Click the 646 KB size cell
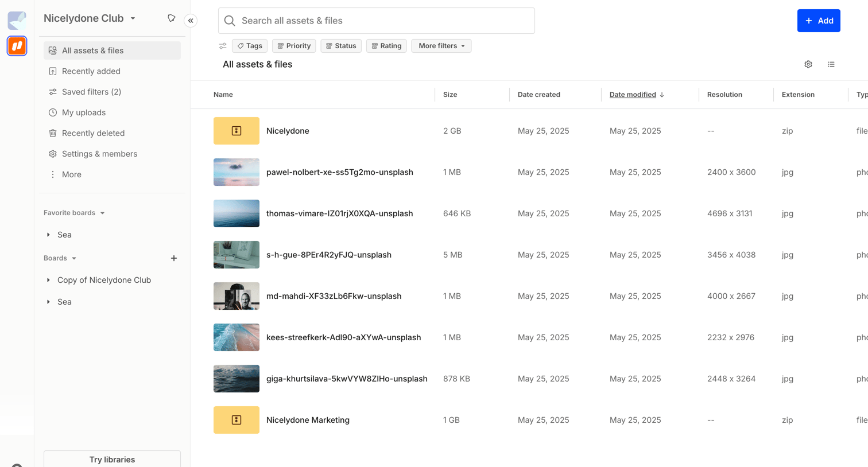Viewport: 868px width, 467px height. [x=457, y=213]
